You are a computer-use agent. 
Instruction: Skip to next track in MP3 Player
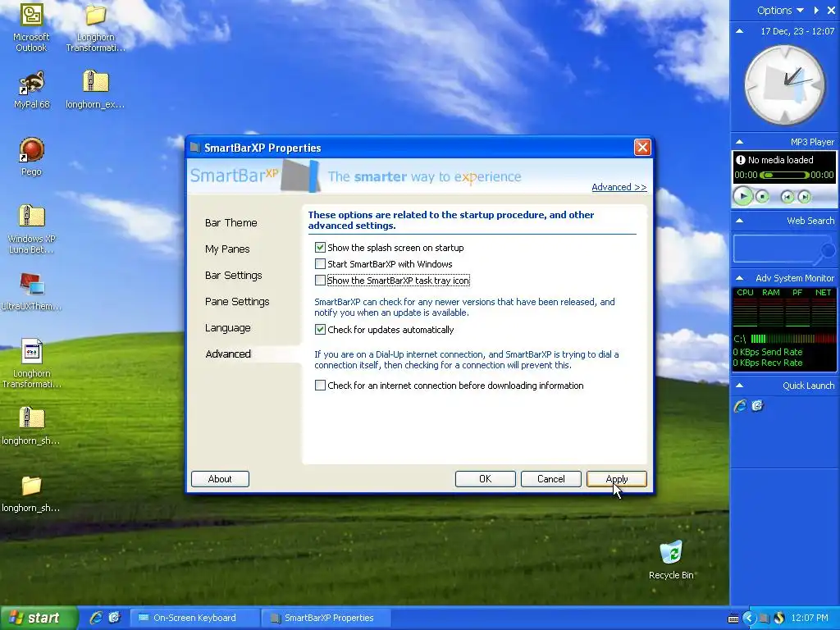[804, 197]
